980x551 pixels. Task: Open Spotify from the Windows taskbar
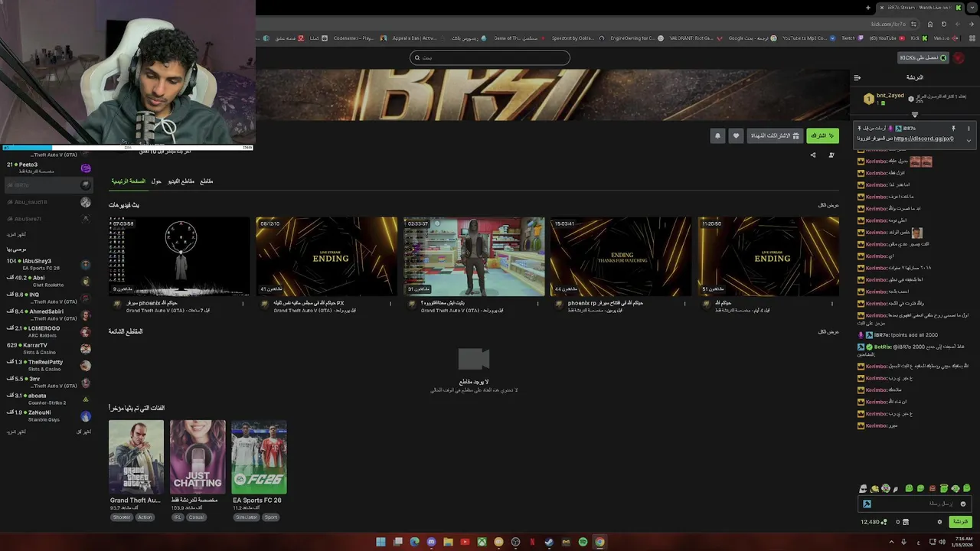point(583,542)
